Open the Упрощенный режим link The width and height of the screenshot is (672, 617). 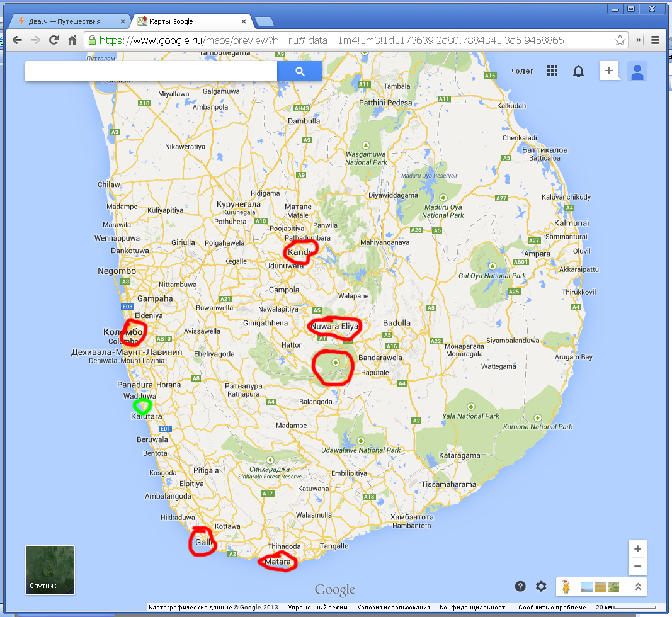(317, 607)
